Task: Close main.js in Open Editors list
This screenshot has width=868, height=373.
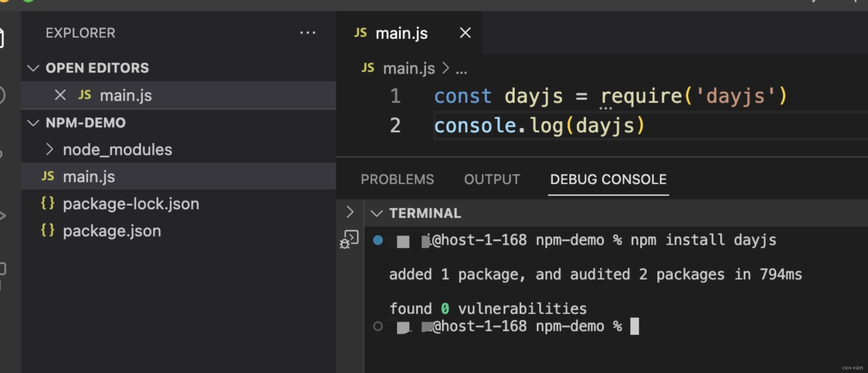Action: [60, 95]
